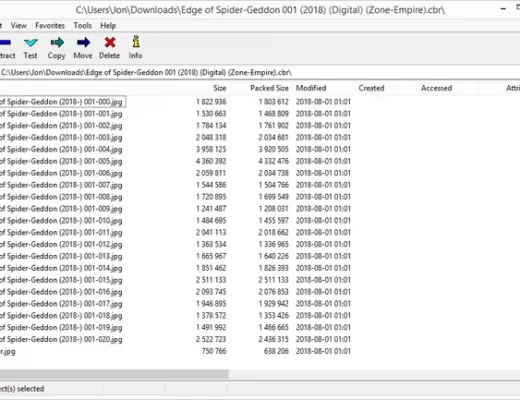This screenshot has width=520, height=400.
Task: Click packed size 638 206
Action: [276, 351]
